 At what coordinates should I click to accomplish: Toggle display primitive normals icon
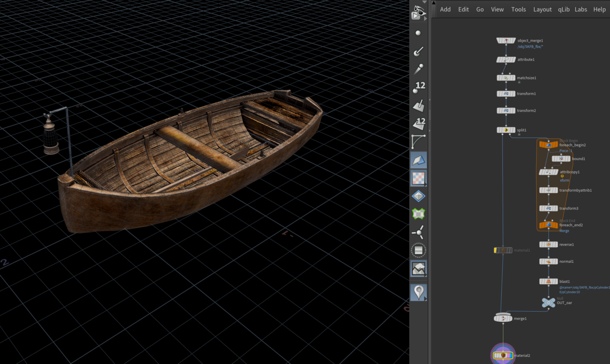coord(418,106)
